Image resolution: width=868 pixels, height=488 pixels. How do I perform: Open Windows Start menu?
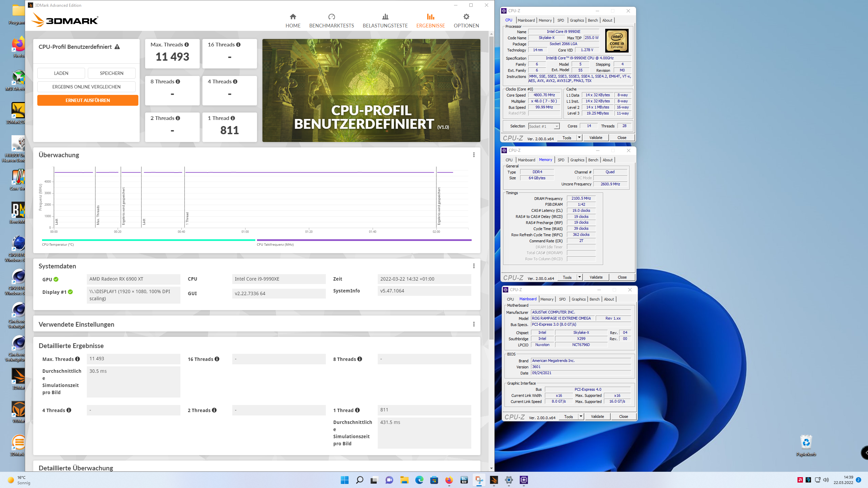tap(344, 480)
